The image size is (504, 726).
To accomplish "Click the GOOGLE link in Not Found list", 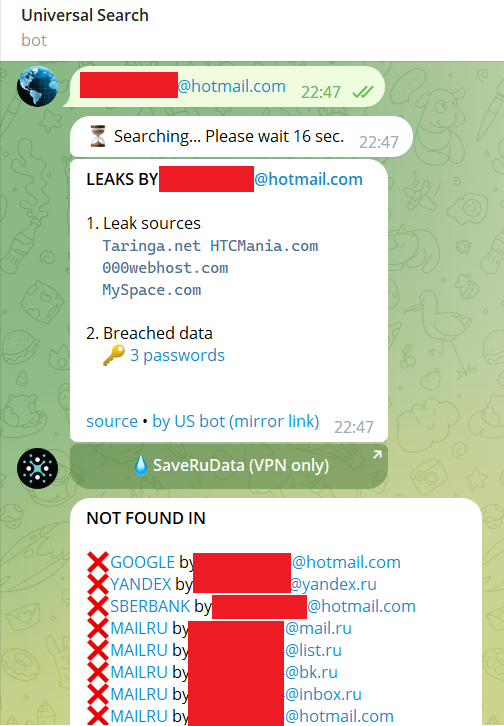I will point(143,562).
